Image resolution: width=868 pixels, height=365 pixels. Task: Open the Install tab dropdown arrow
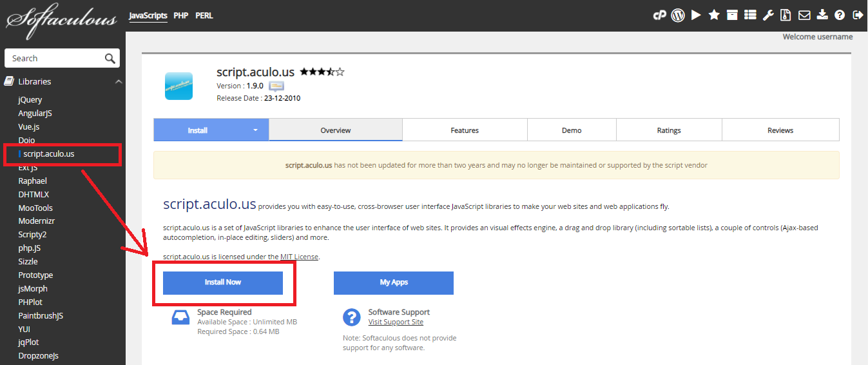point(255,130)
